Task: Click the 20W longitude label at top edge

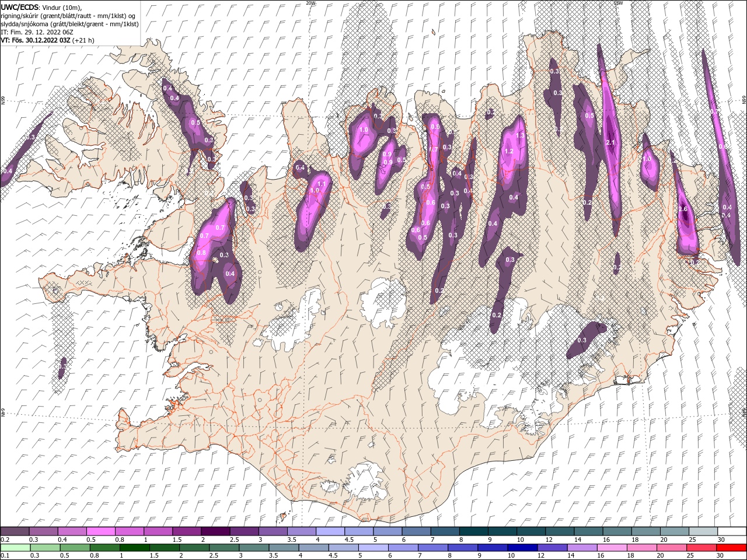Action: pyautogui.click(x=310, y=3)
